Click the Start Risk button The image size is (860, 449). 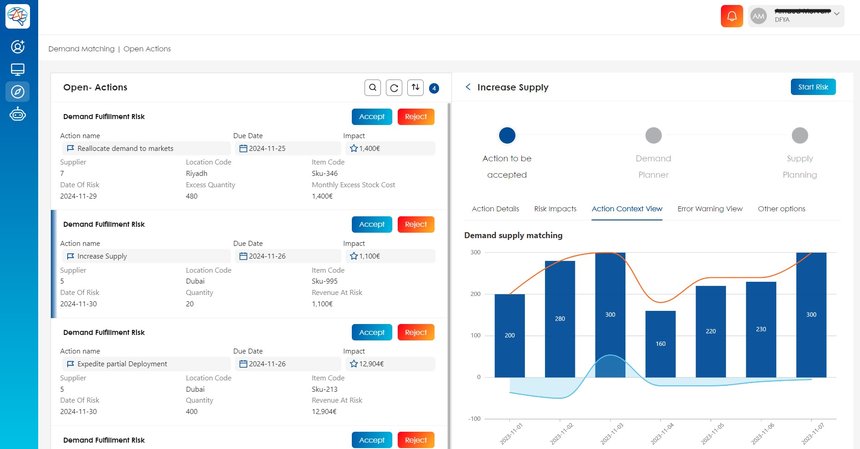pos(813,87)
